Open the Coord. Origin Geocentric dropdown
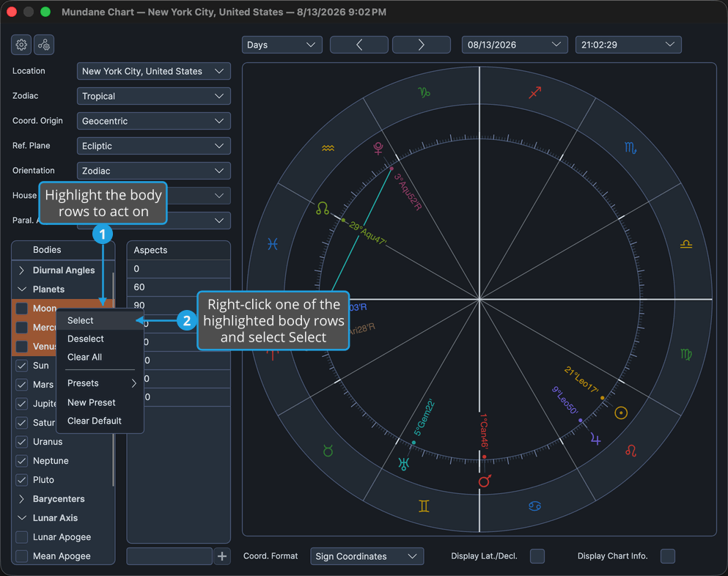The height and width of the screenshot is (576, 728). [154, 121]
